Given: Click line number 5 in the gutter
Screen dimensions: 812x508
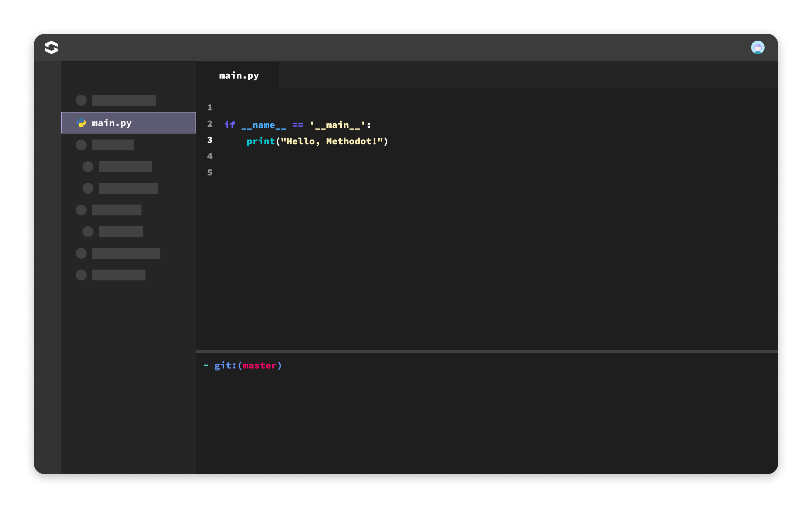Looking at the screenshot, I should [210, 173].
